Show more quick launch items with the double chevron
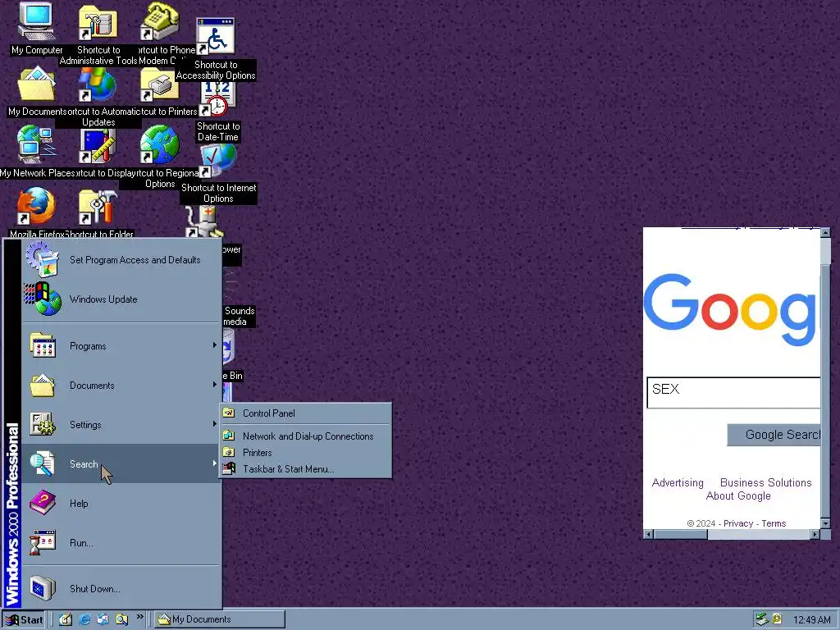Viewport: 840px width, 630px height. click(x=139, y=617)
